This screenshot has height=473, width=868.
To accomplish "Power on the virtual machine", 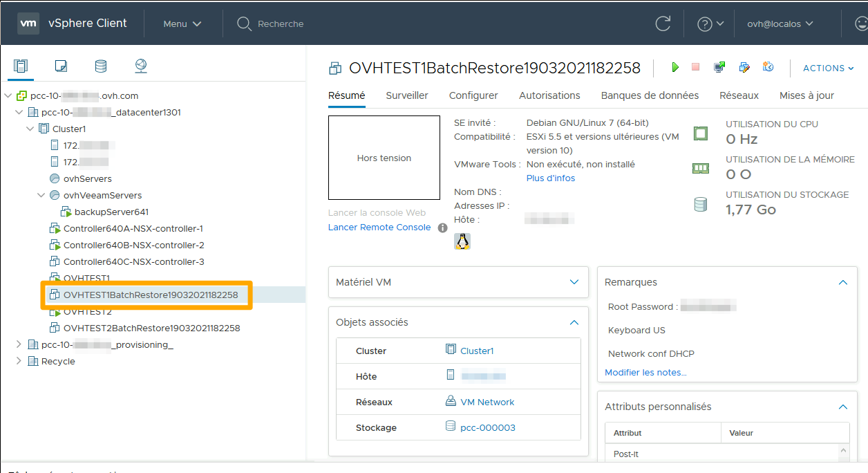I will tap(675, 68).
